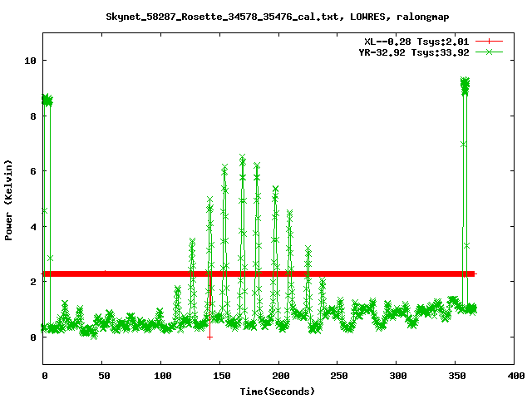Click the x-axis tick label 400
The image size is (532, 399).
515,376
